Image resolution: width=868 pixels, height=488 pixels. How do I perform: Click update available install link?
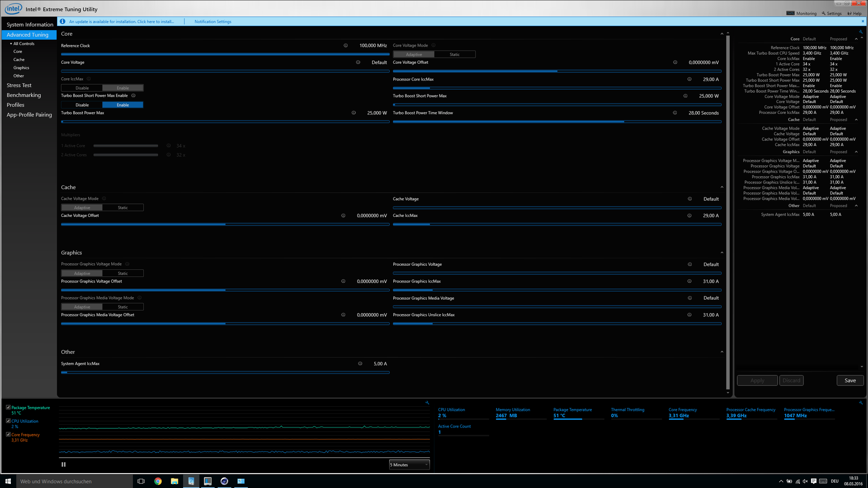click(x=121, y=22)
